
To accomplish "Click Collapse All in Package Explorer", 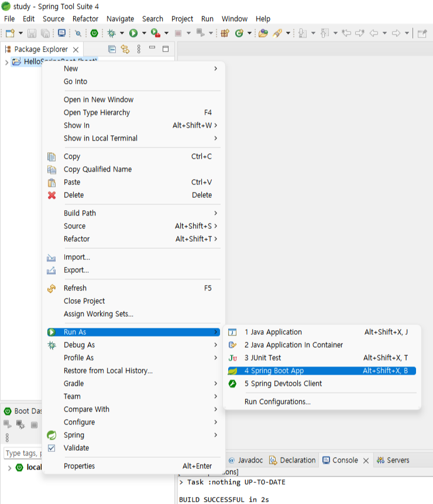I will tap(112, 49).
